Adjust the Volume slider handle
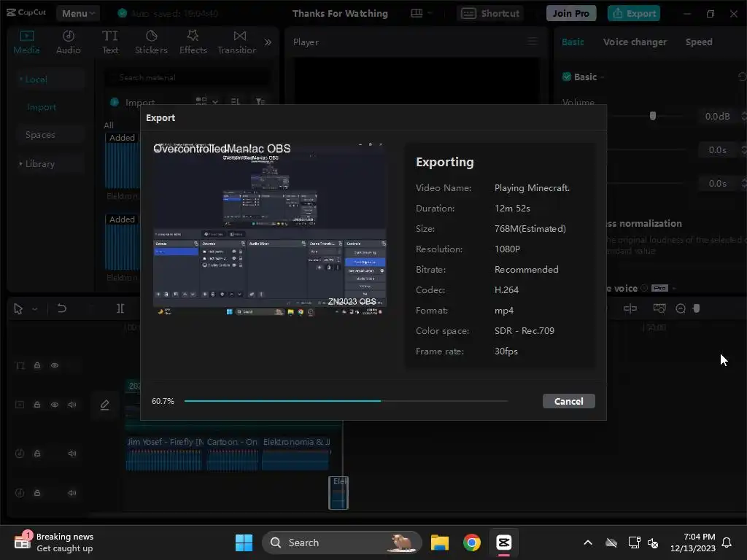This screenshot has height=560, width=747. click(x=653, y=116)
